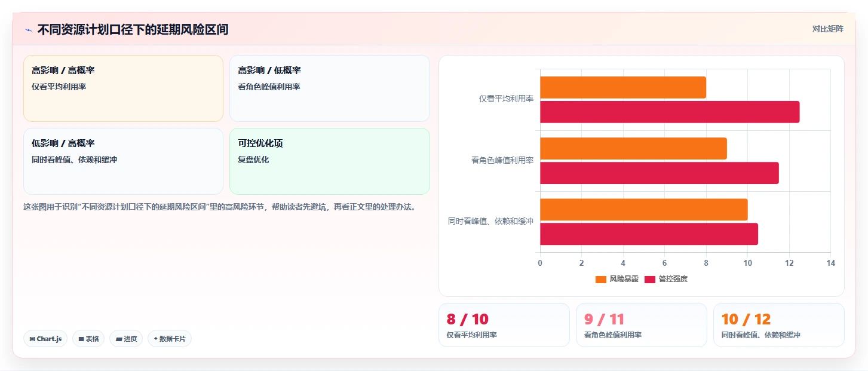This screenshot has height=371, width=868.
Task: Click the chart axis label 同时看峰值、依赖和缓冲
Action: [490, 222]
